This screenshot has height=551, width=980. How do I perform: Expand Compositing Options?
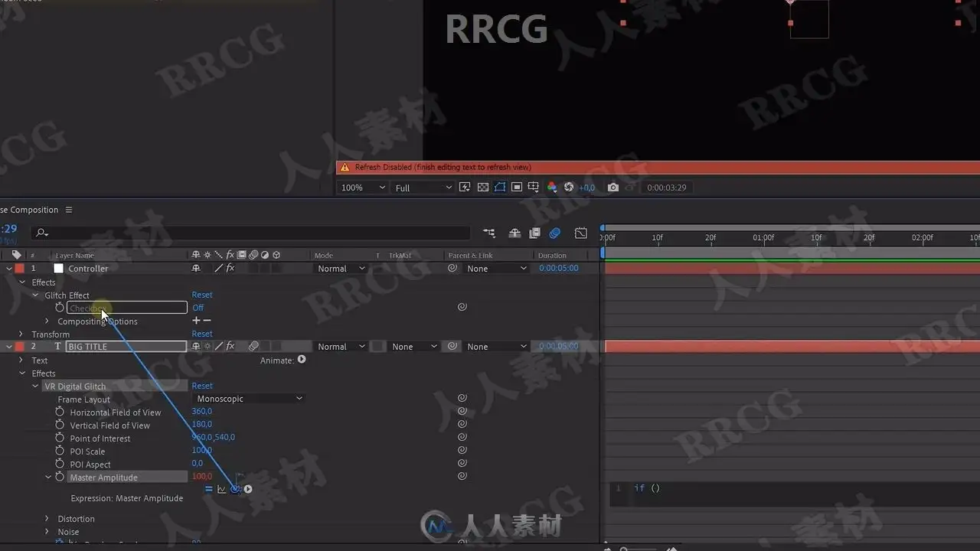coord(47,321)
